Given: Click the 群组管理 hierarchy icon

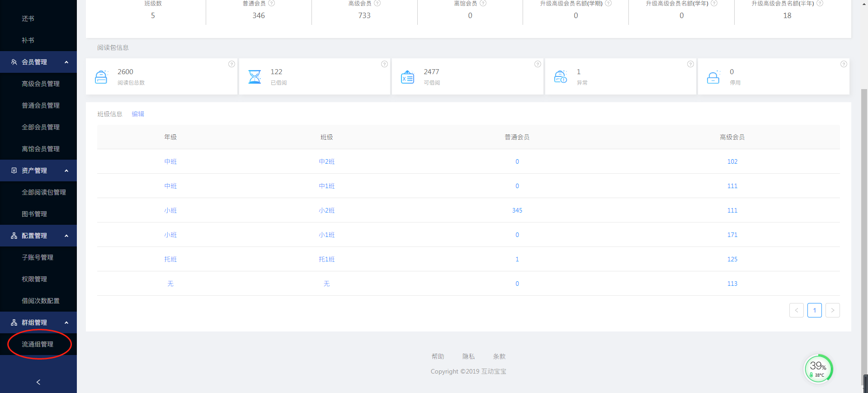Looking at the screenshot, I should tap(14, 322).
